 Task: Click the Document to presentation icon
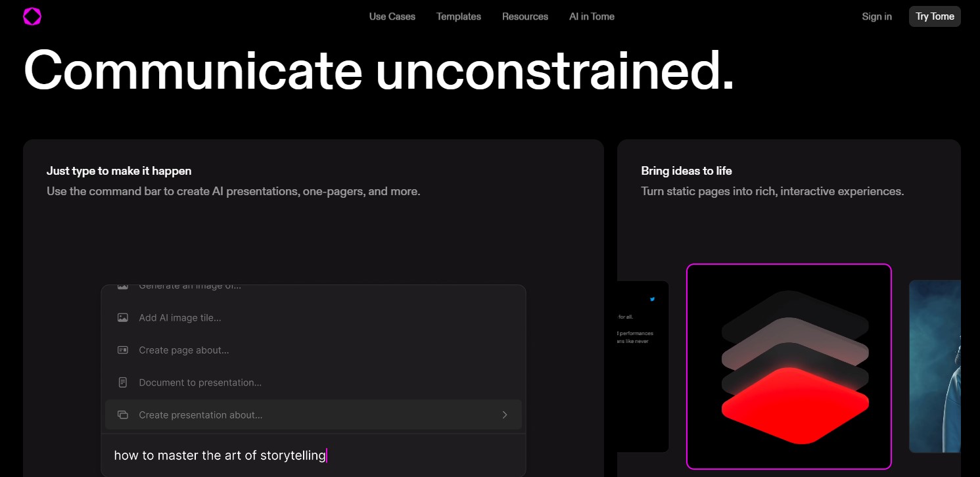123,382
